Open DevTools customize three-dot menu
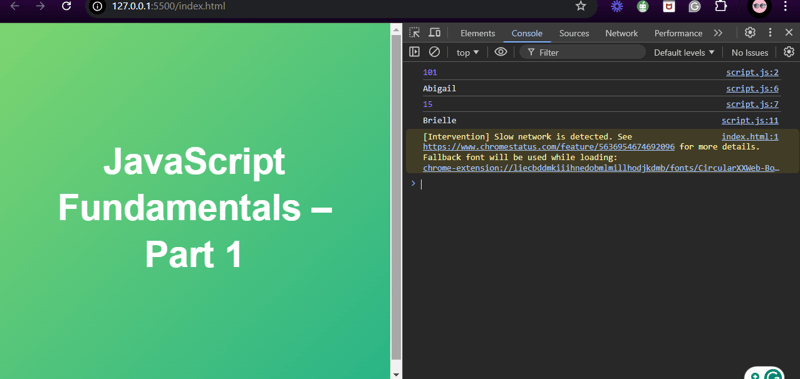Viewport: 800px width, 379px height. click(x=770, y=33)
